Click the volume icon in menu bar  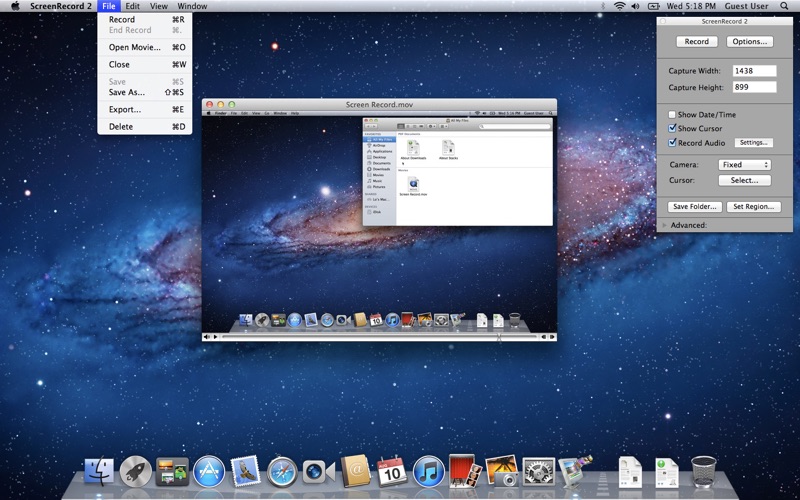(635, 6)
